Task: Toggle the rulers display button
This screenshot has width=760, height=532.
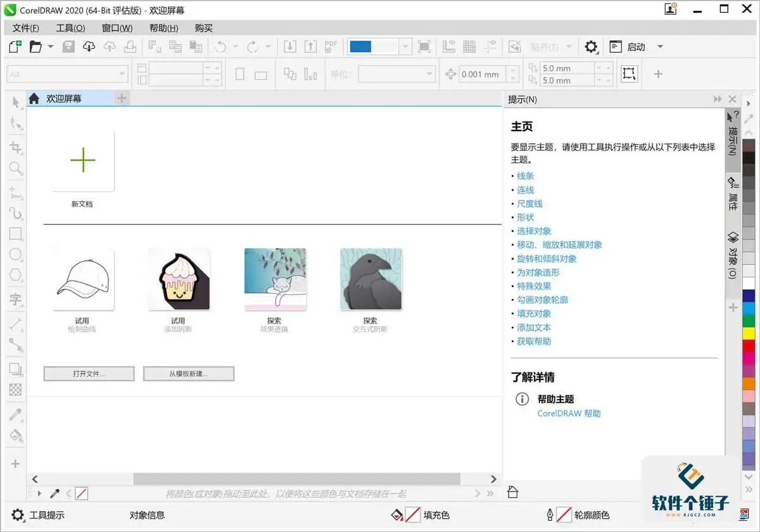Action: pyautogui.click(x=449, y=47)
